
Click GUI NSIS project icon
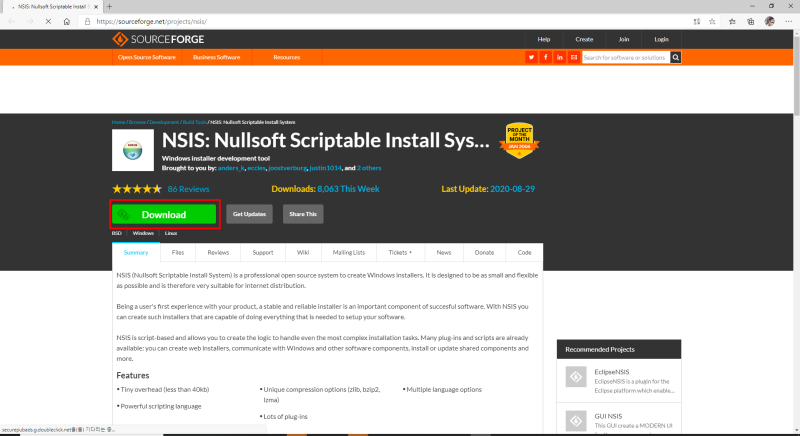coord(576,420)
